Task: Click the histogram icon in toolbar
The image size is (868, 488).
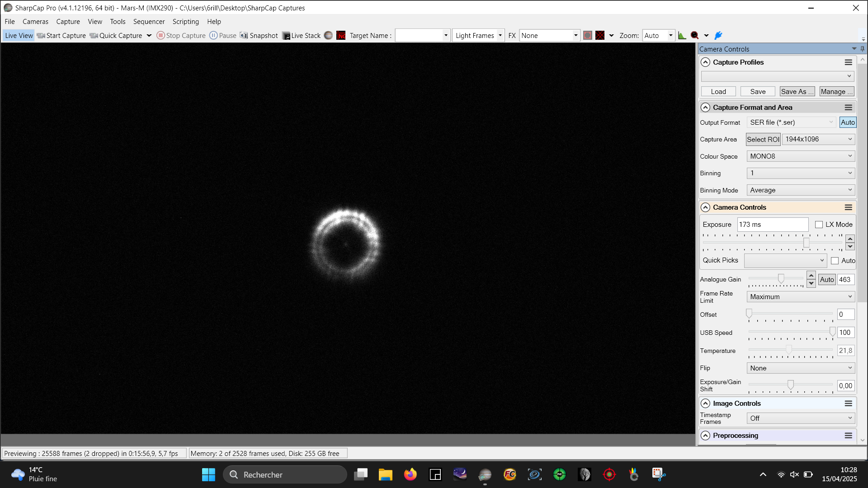Action: coord(682,36)
